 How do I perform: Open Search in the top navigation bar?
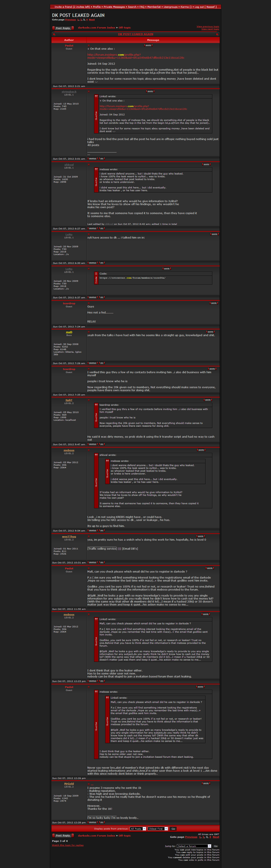click(132, 7)
